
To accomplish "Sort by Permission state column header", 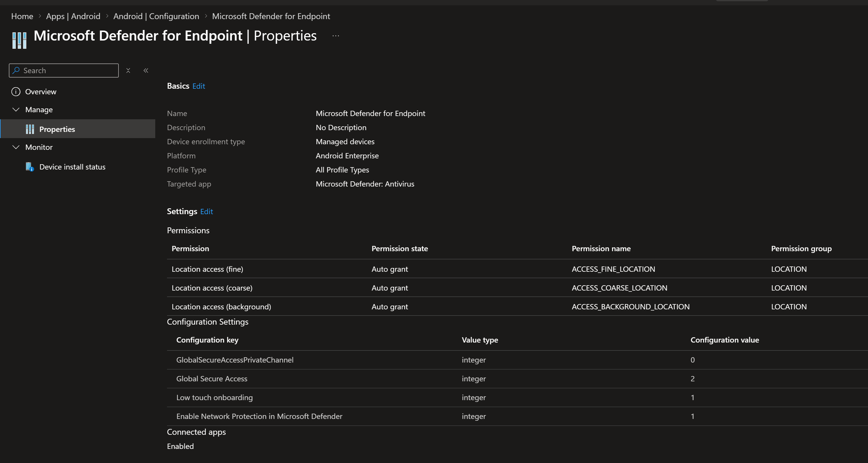I will (400, 249).
